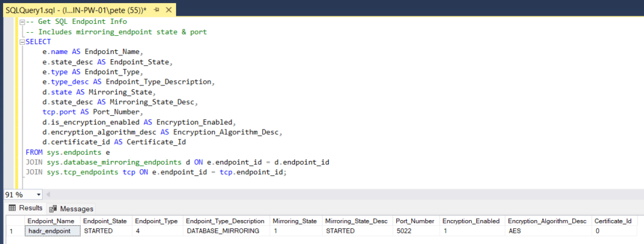The height and width of the screenshot is (244, 644).
Task: Switch to the Messages tab
Action: click(72, 209)
